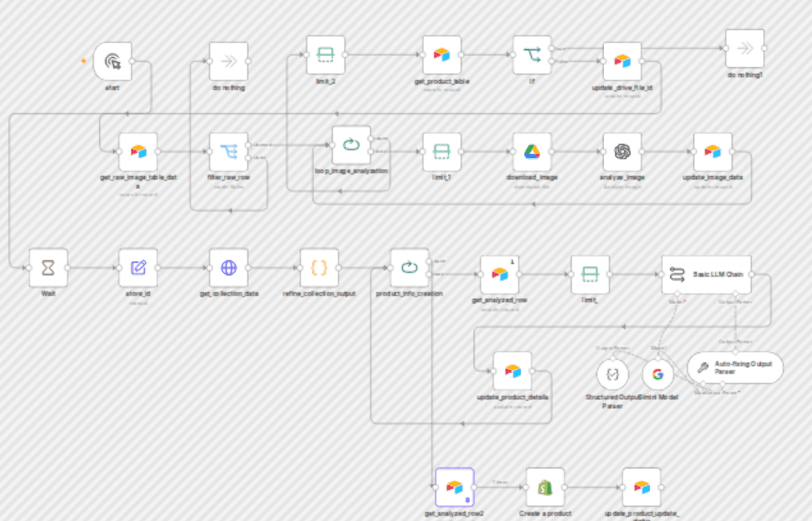Open the get_raw_image_table_data node

[x=139, y=152]
